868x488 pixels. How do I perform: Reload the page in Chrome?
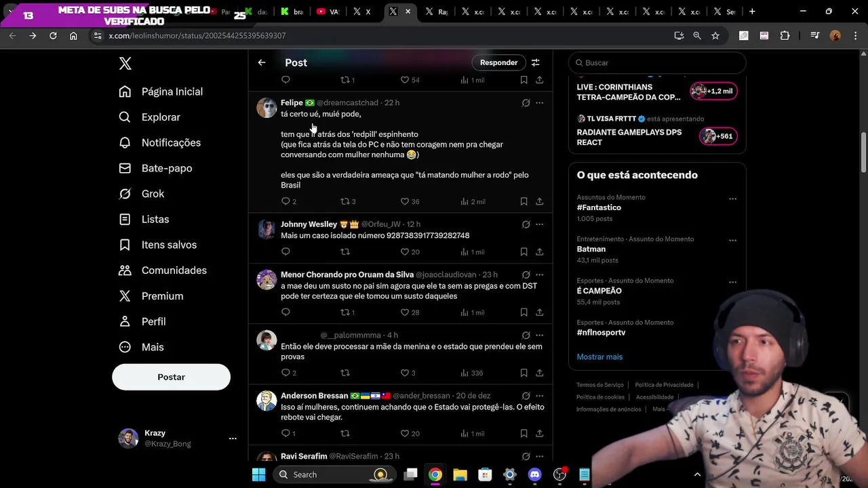coord(53,35)
